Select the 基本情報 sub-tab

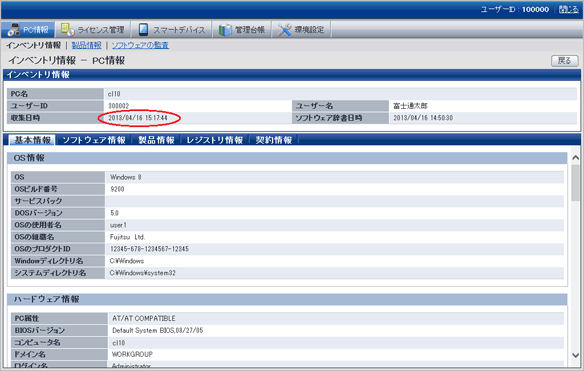(x=32, y=140)
